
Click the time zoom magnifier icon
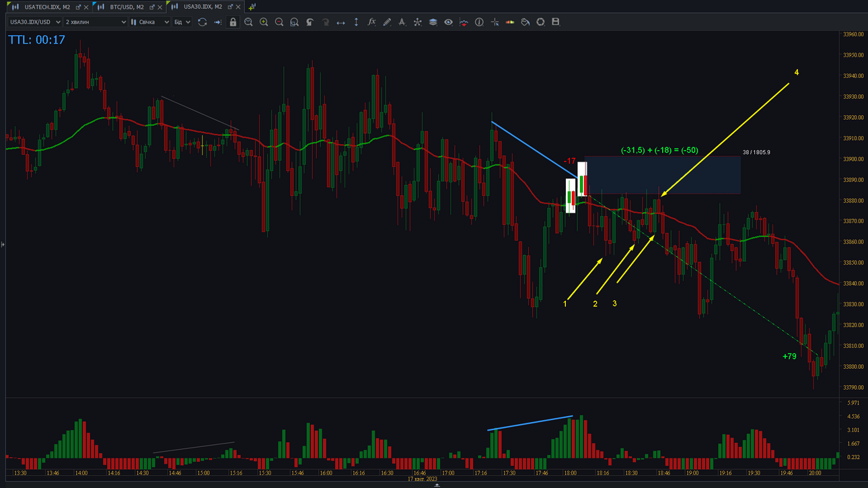click(248, 22)
